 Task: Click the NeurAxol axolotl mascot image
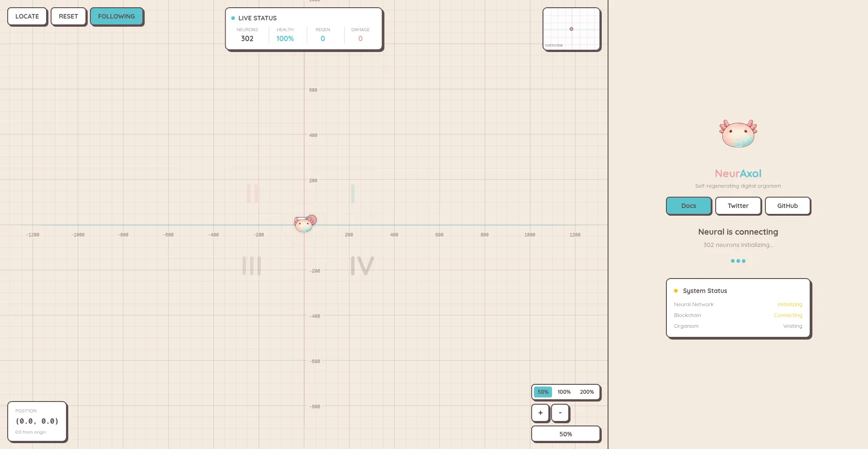pyautogui.click(x=738, y=132)
